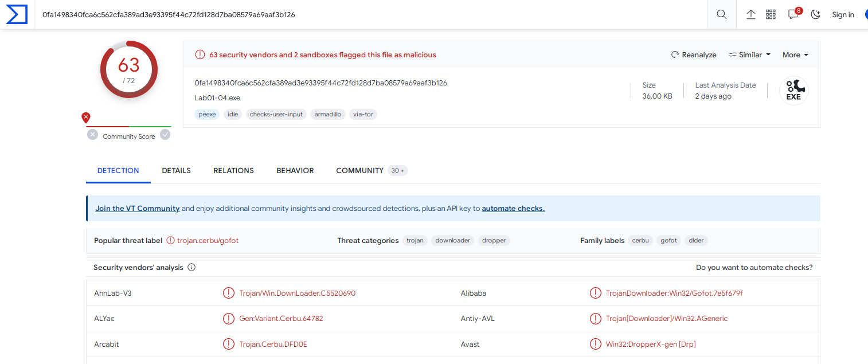Viewport: 868px width, 364px height.
Task: Select the via-tor tag
Action: [x=363, y=114]
